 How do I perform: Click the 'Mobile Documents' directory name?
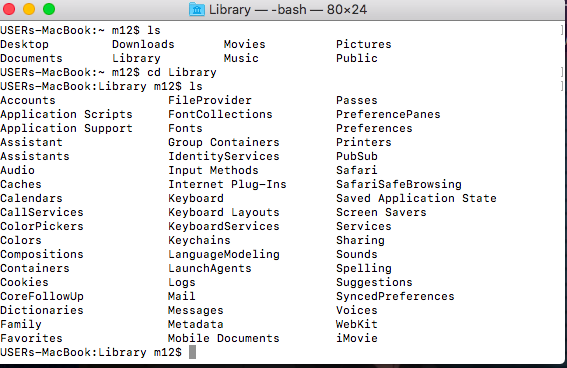[224, 338]
